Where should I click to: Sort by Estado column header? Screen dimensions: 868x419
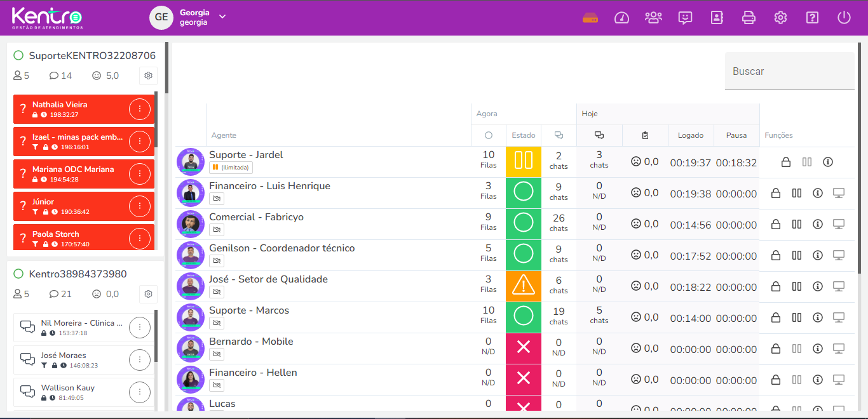pyautogui.click(x=524, y=135)
